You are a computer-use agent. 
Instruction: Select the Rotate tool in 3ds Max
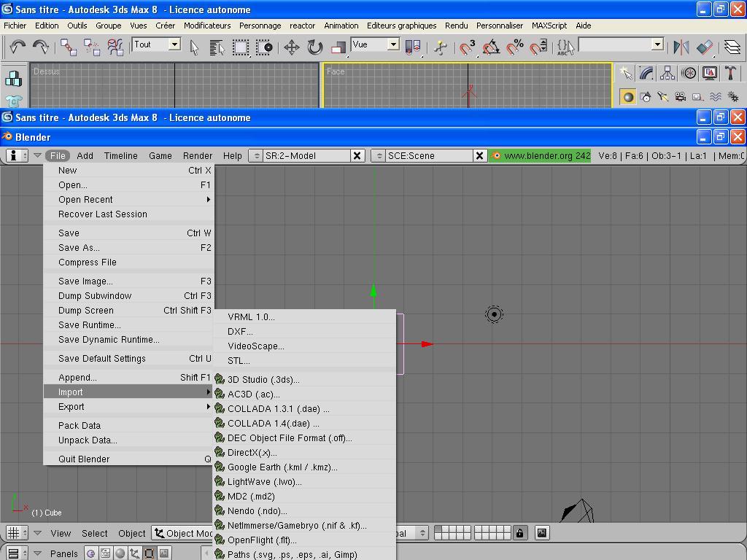315,47
